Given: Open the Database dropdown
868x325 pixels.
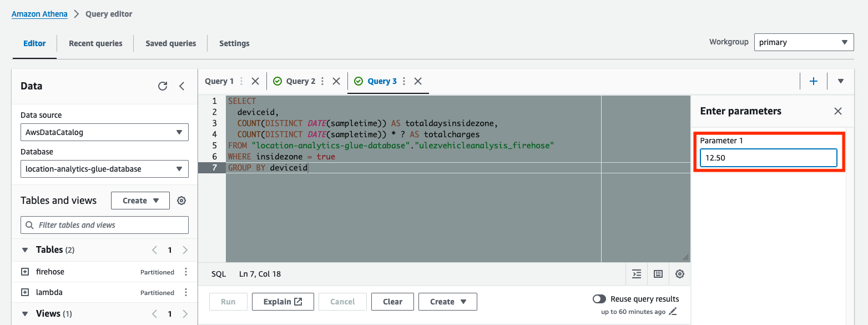Looking at the screenshot, I should click(x=104, y=168).
